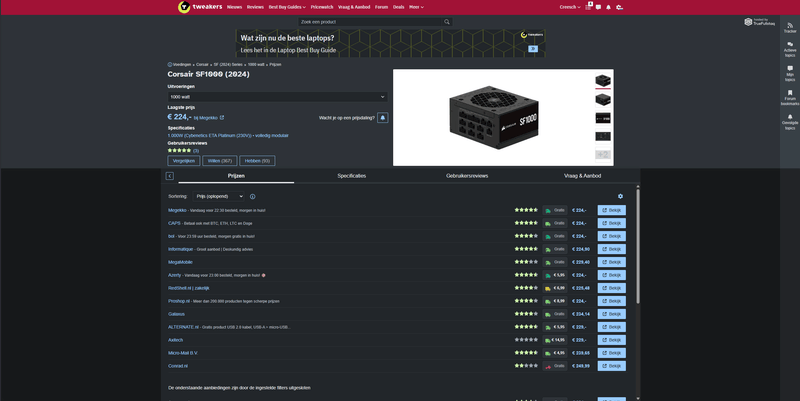Open Actieve topics in sidebar
800x401 pixels.
click(x=790, y=49)
